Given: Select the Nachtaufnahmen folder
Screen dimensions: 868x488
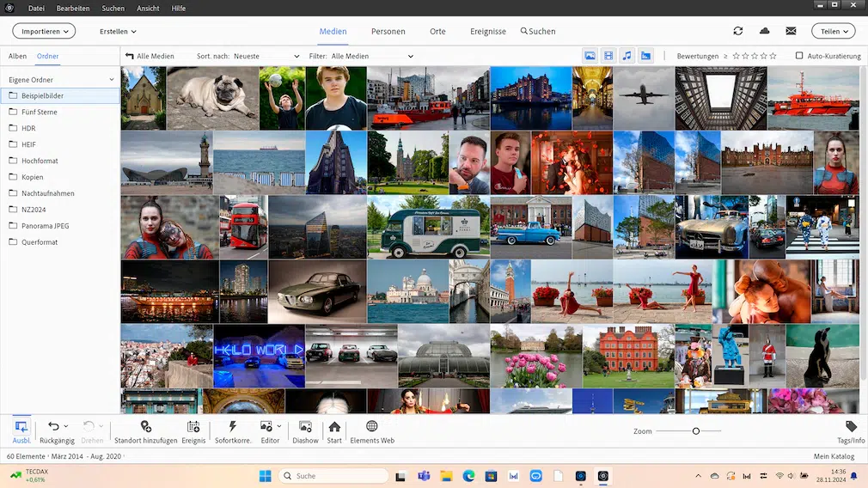Looking at the screenshot, I should click(x=47, y=193).
